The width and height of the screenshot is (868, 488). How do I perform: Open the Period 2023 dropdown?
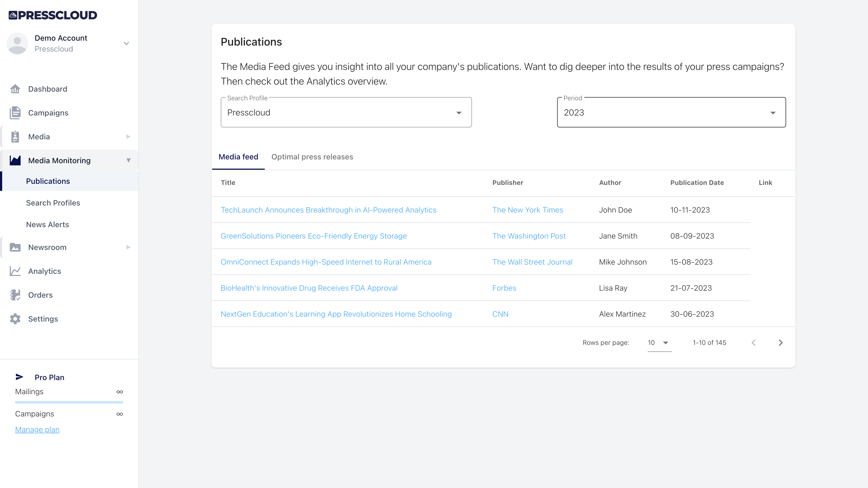click(x=671, y=113)
